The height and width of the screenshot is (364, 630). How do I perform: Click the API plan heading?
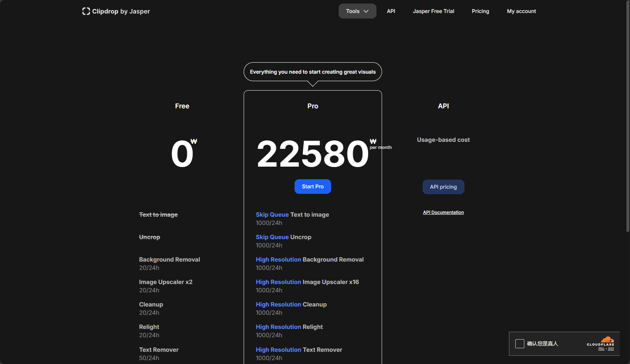(444, 106)
